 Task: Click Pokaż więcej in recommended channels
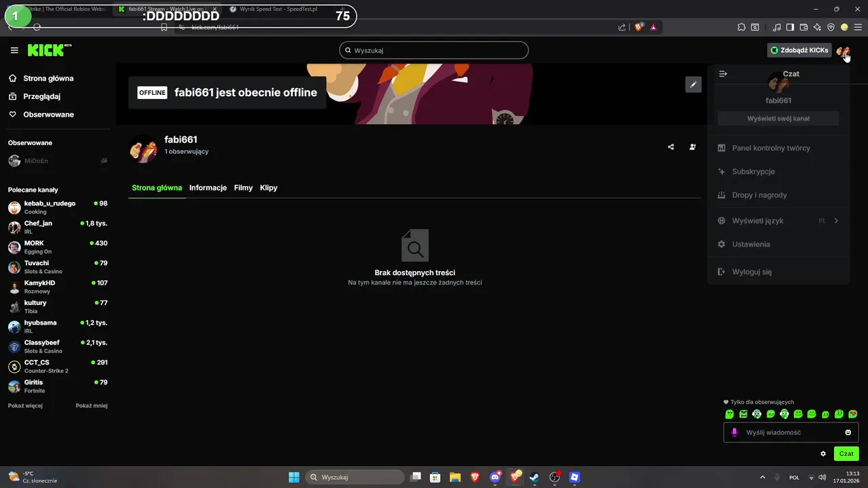tap(25, 405)
